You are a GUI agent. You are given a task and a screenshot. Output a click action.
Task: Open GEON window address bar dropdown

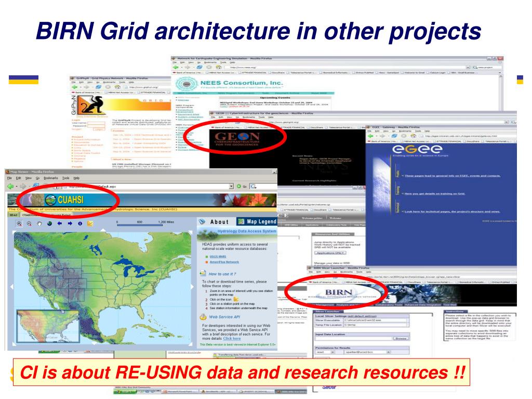tap(507, 122)
